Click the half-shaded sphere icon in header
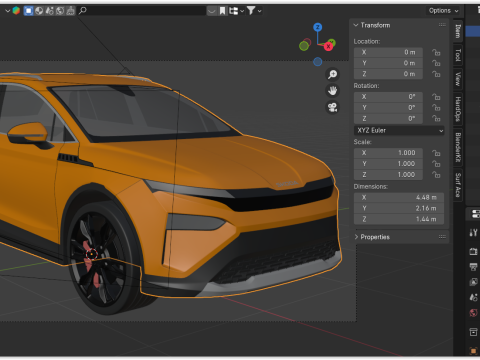Viewport: 480px width, 360px height. click(x=39, y=11)
